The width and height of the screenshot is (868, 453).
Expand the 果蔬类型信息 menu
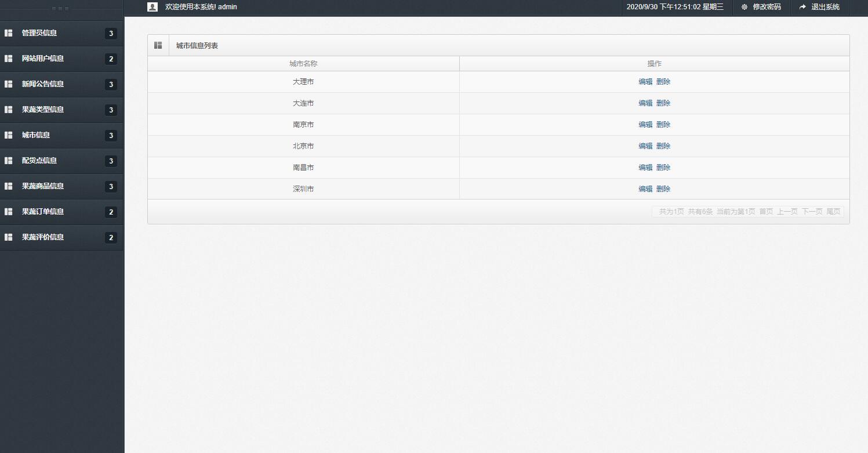[x=61, y=110]
